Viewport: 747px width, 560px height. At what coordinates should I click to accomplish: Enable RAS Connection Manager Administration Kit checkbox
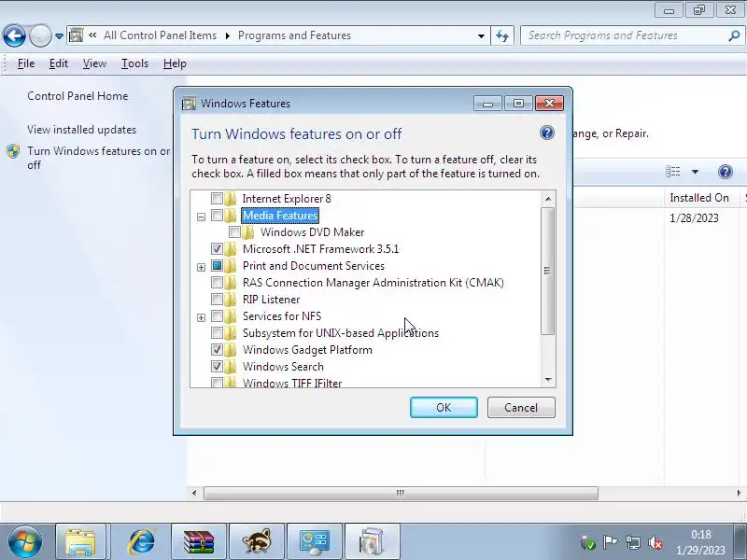point(217,283)
